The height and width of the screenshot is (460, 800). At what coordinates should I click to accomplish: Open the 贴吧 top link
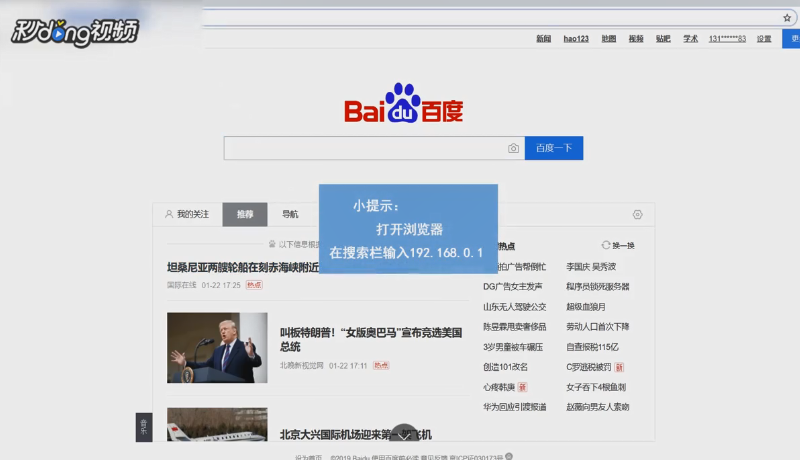[x=663, y=39]
